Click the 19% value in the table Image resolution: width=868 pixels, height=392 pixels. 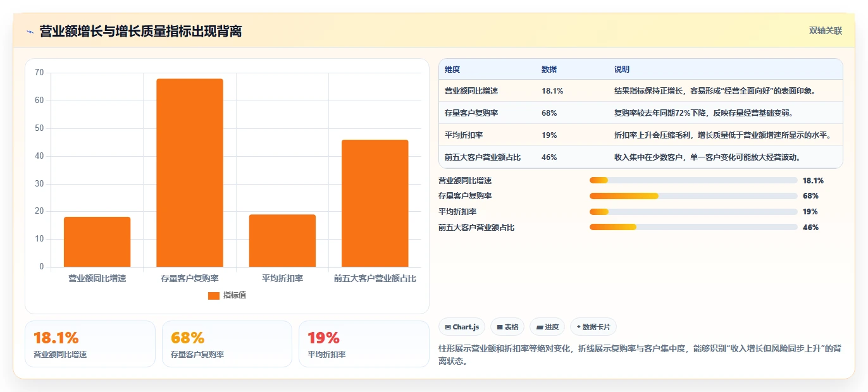tap(549, 135)
